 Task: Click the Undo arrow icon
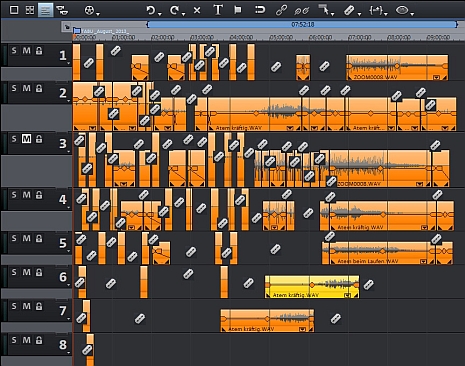coord(150,10)
